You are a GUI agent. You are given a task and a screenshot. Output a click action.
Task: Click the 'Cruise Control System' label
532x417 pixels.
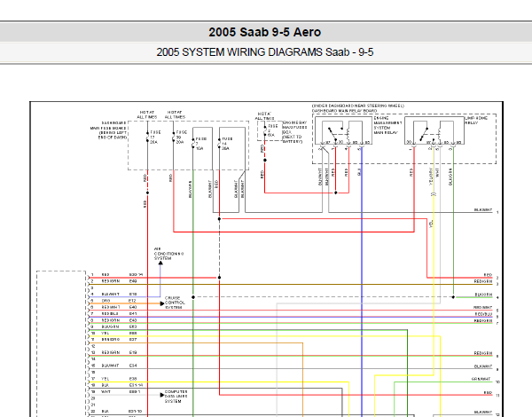pos(175,303)
